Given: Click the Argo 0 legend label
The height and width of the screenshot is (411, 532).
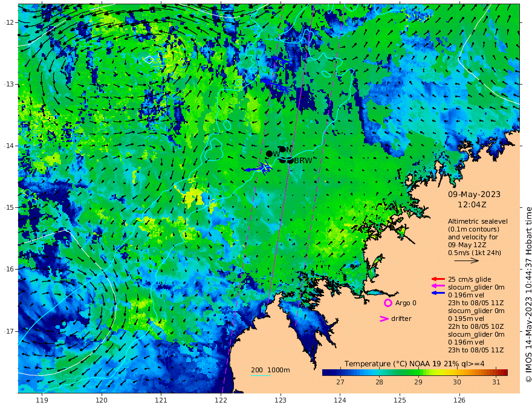Looking at the screenshot, I should (406, 303).
